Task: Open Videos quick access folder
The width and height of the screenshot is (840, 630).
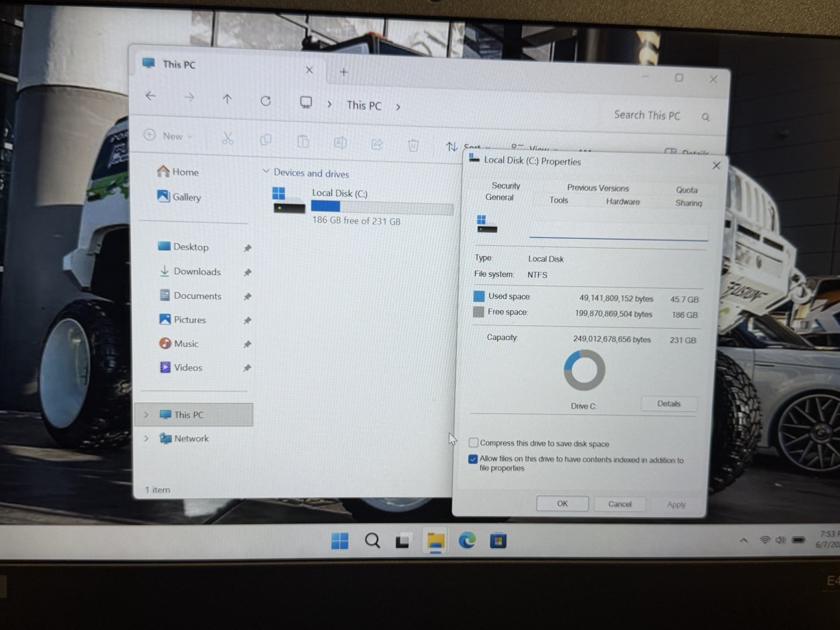Action: coord(181,367)
